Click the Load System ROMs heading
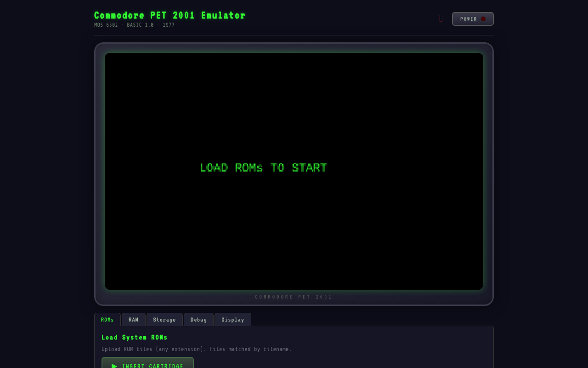 tap(135, 338)
